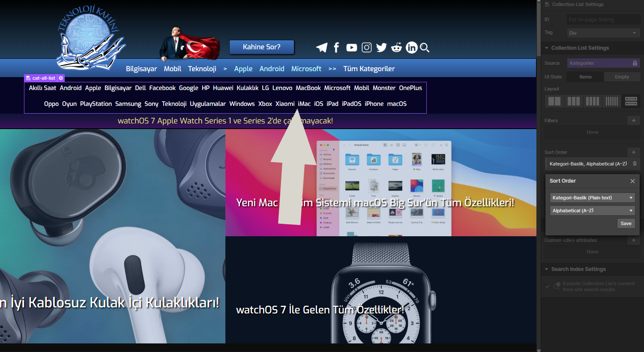Image resolution: width=644 pixels, height=352 pixels.
Task: Open the Kategori-Baslik field dropdown
Action: (592, 198)
